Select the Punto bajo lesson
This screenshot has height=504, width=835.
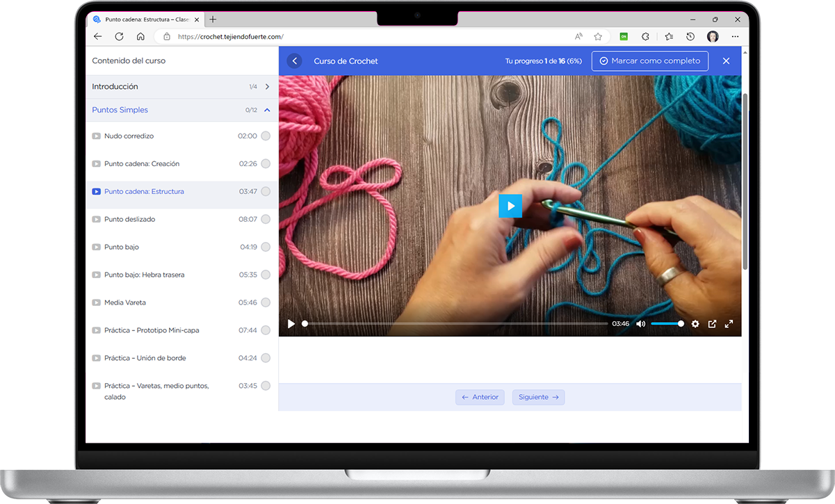[122, 247]
